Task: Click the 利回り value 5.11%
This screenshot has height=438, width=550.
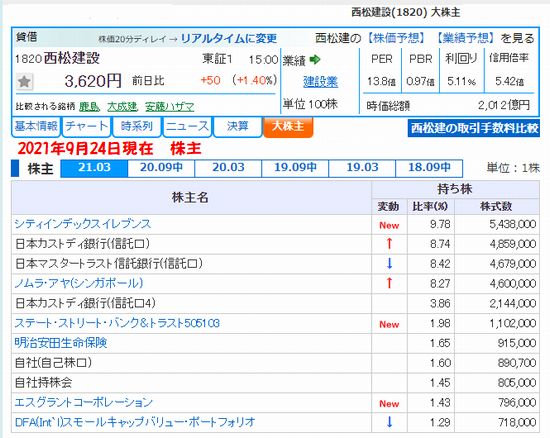Action: pos(461,82)
